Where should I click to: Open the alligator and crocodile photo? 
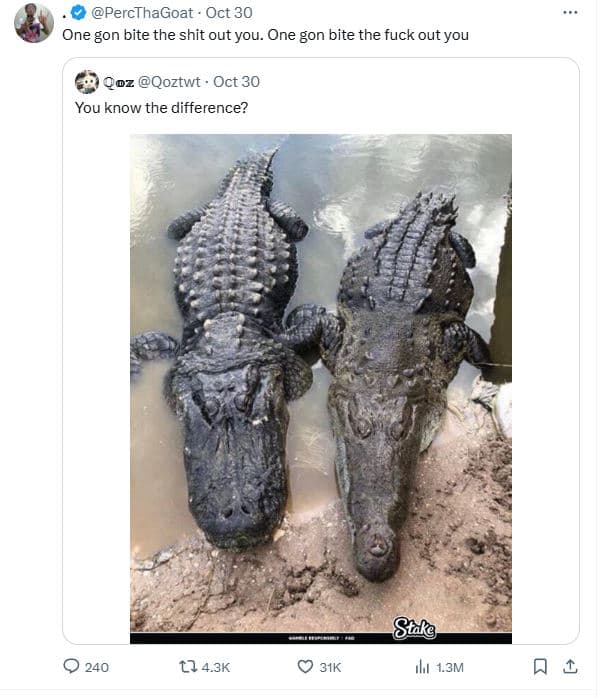click(x=320, y=380)
